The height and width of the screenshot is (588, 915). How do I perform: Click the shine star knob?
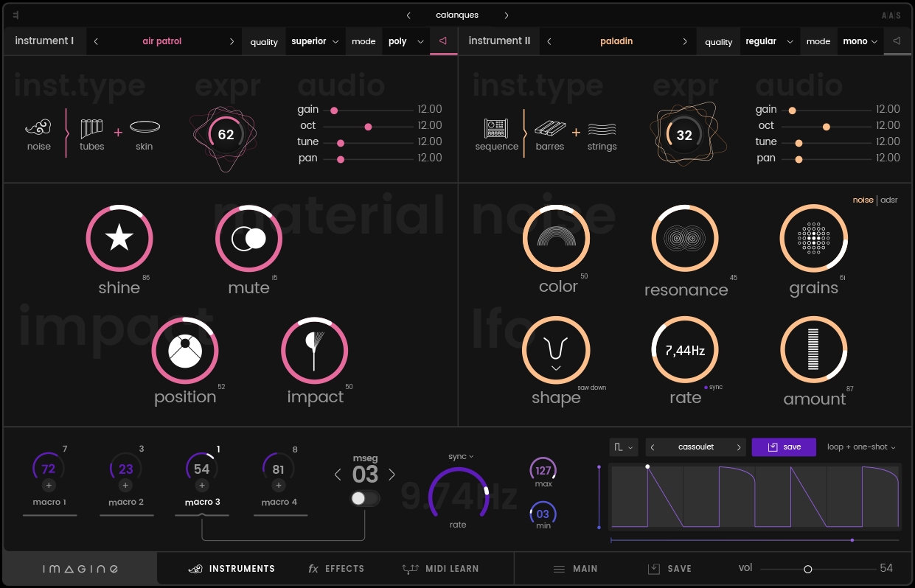[x=119, y=239]
